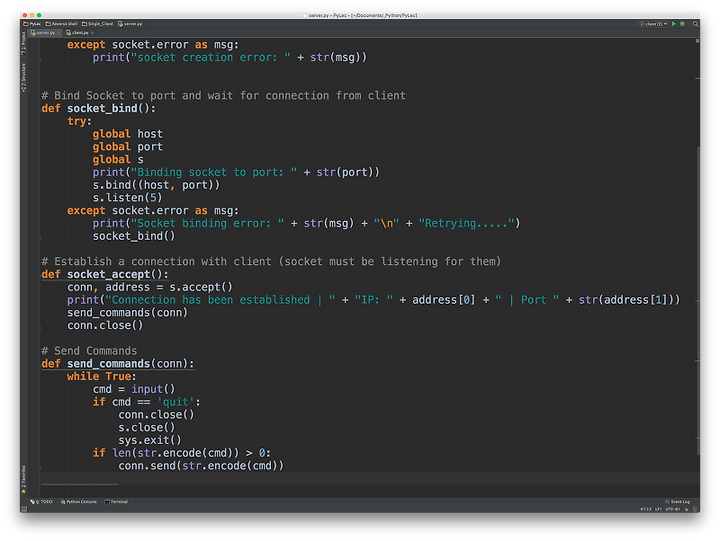This screenshot has width=720, height=541.
Task: Click the lock read-only icon in status bar
Action: tap(687, 509)
